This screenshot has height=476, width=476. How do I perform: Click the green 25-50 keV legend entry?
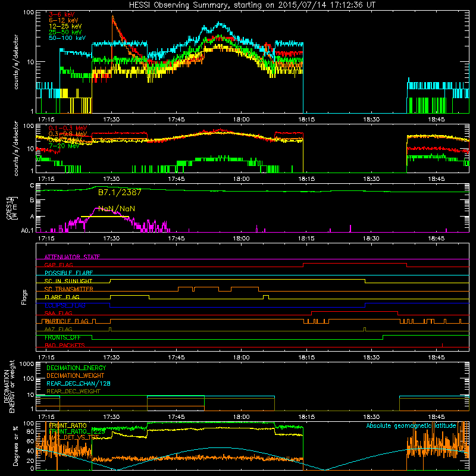point(65,32)
